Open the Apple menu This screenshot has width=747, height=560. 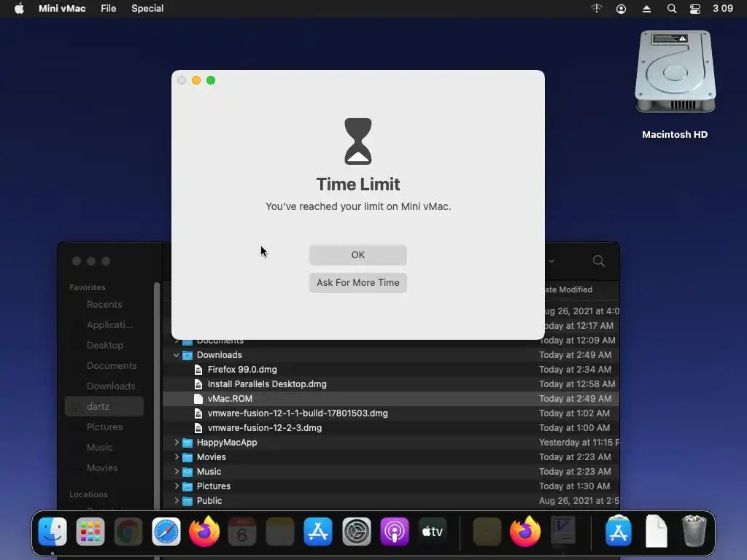19,9
